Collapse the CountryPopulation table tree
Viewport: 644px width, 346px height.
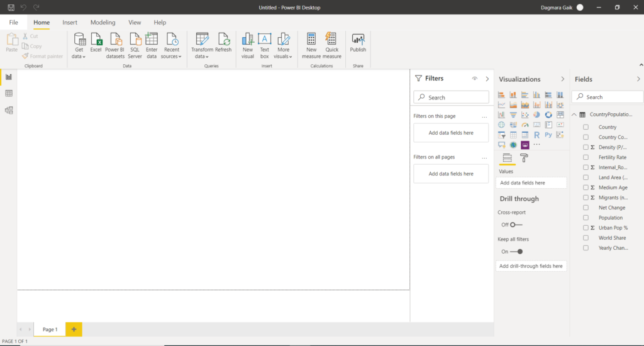point(574,114)
